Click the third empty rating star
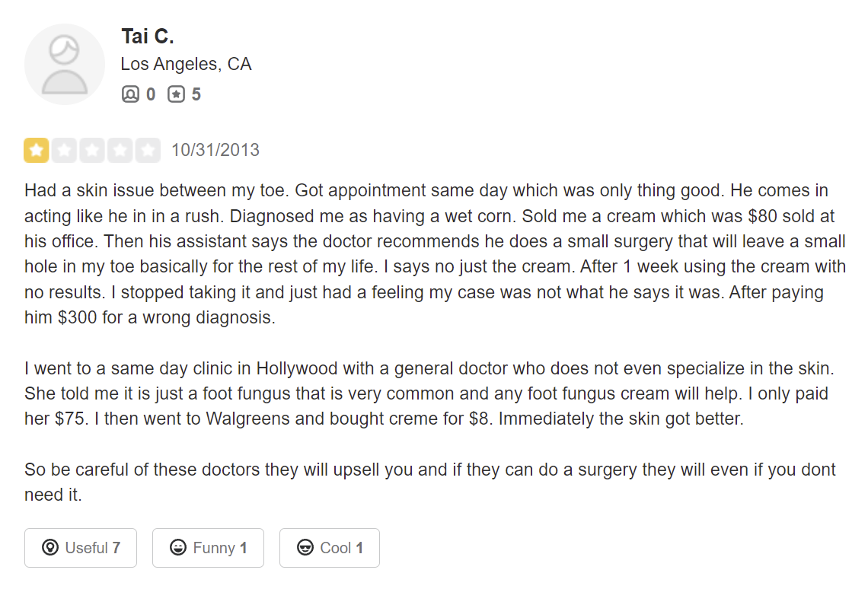868x589 pixels. [92, 151]
